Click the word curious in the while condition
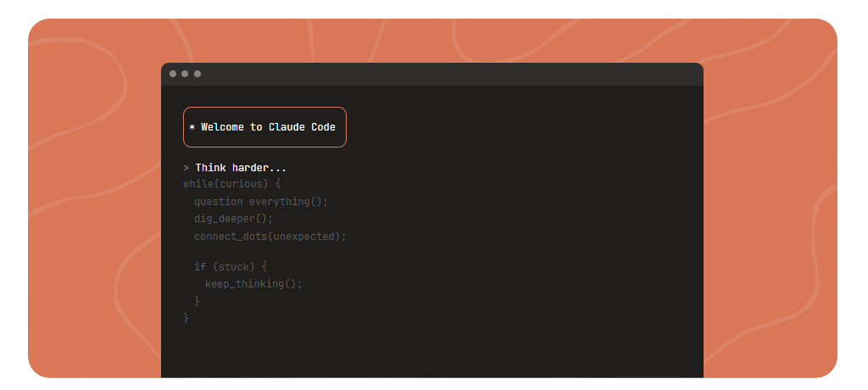The width and height of the screenshot is (868, 390). (x=241, y=183)
